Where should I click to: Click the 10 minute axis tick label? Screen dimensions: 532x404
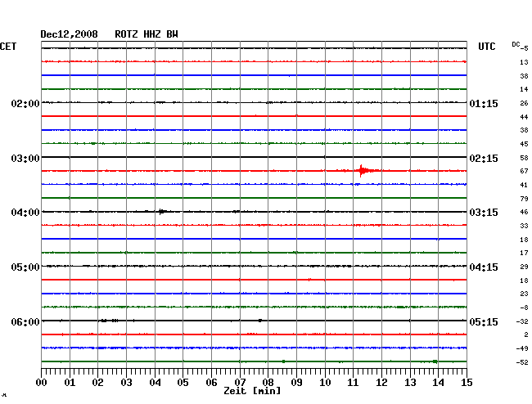(x=325, y=383)
